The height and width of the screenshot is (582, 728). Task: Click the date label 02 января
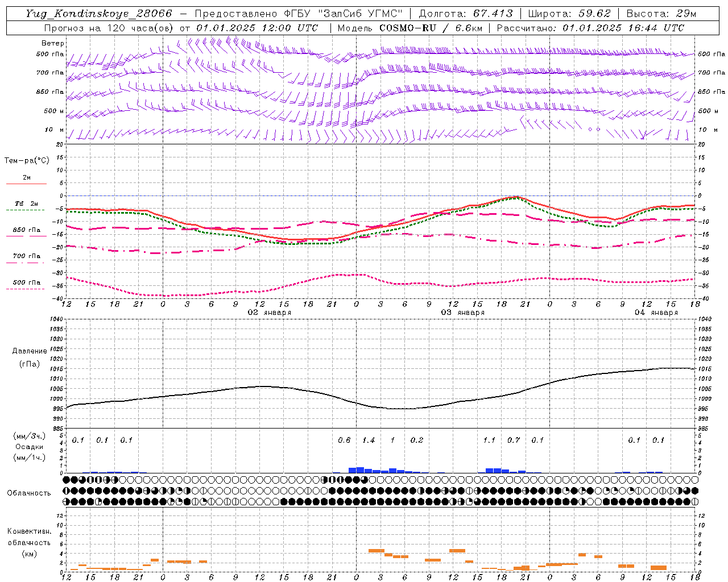click(269, 313)
